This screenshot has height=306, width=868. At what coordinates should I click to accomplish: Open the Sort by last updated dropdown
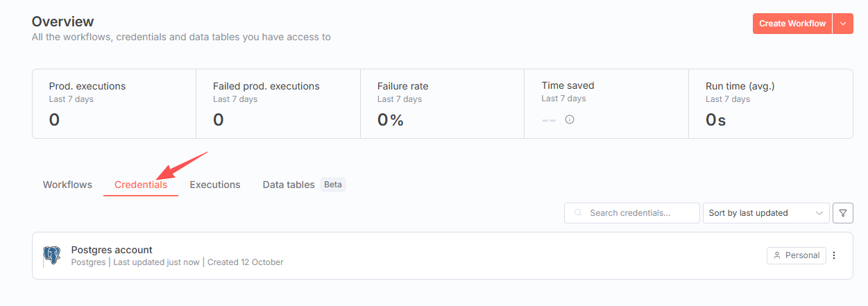coord(766,213)
